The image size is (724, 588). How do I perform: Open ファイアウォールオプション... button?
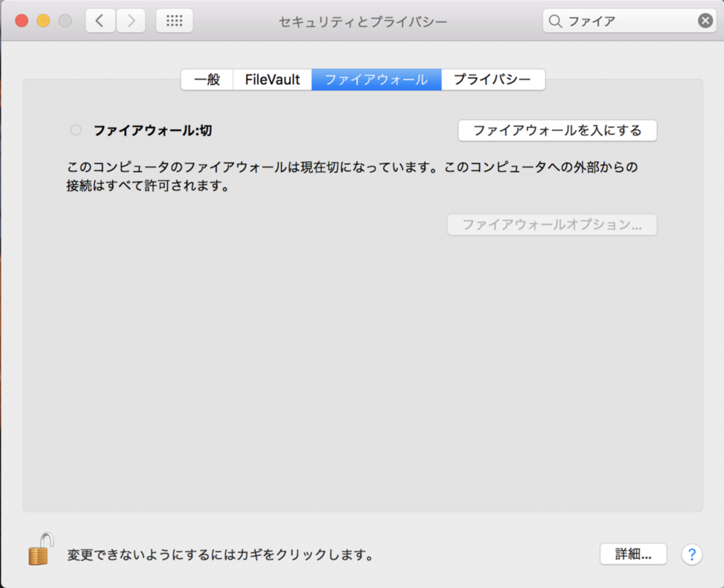[x=552, y=225]
